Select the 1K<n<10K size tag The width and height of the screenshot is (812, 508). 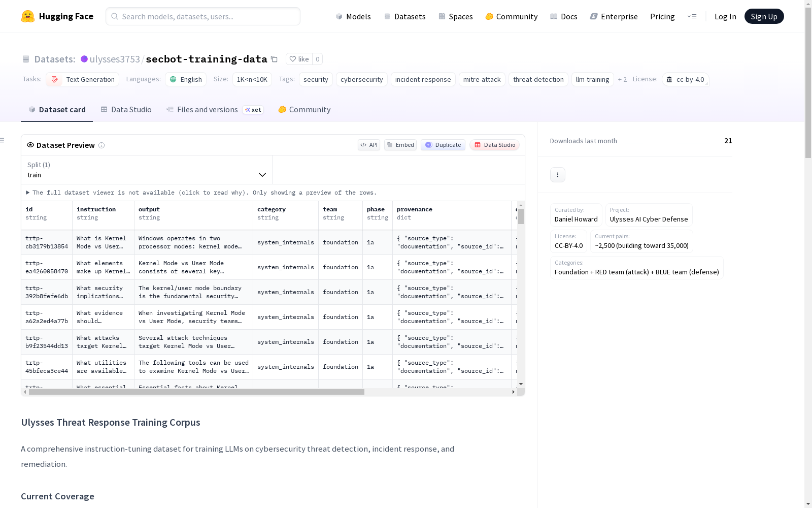(x=252, y=79)
